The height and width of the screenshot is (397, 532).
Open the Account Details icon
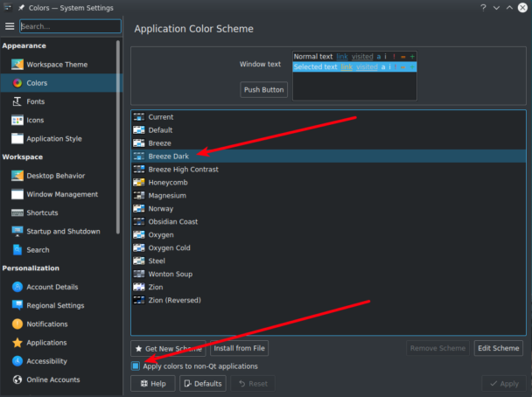pos(17,287)
